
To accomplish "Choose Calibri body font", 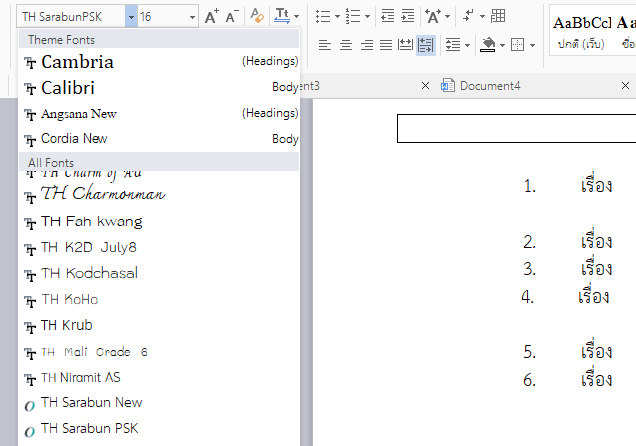I will tap(161, 88).
